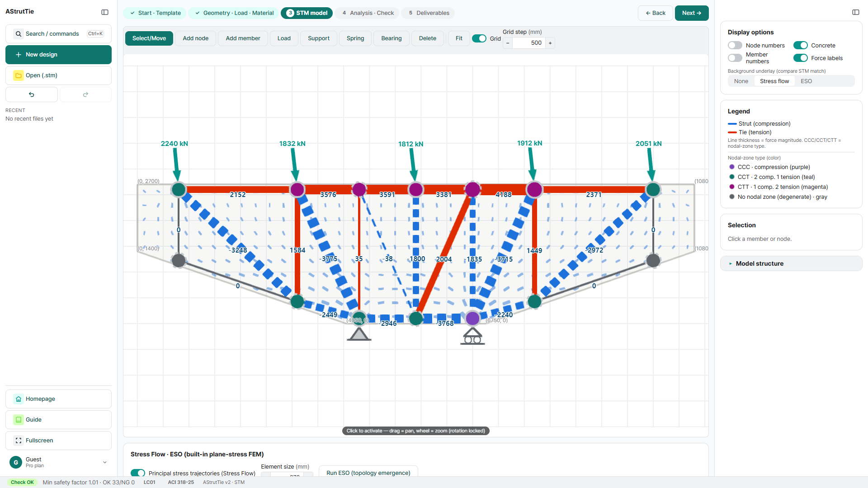The height and width of the screenshot is (488, 868).
Task: Toggle the Grid switch off
Action: click(x=479, y=38)
